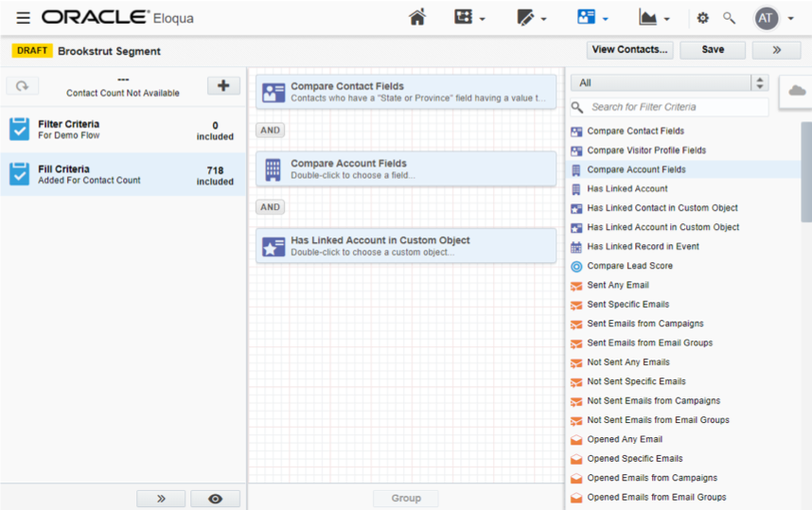The image size is (812, 510).
Task: Toggle the Fill Criteria checkbox icon
Action: (x=19, y=174)
